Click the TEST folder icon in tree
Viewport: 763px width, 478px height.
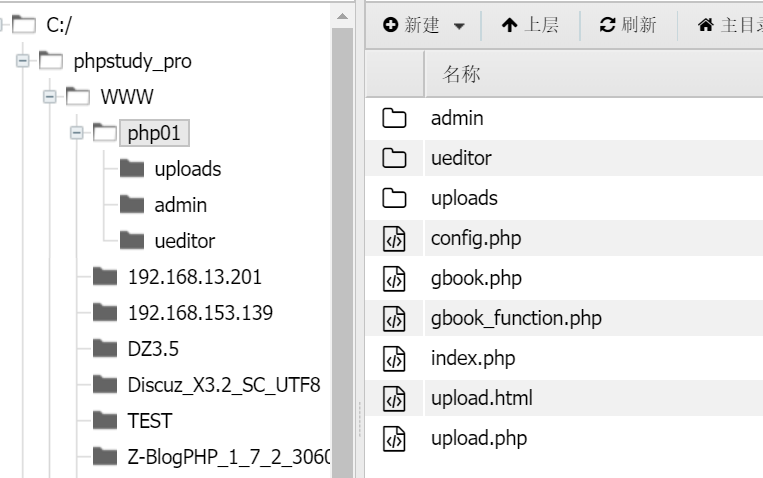[105, 420]
